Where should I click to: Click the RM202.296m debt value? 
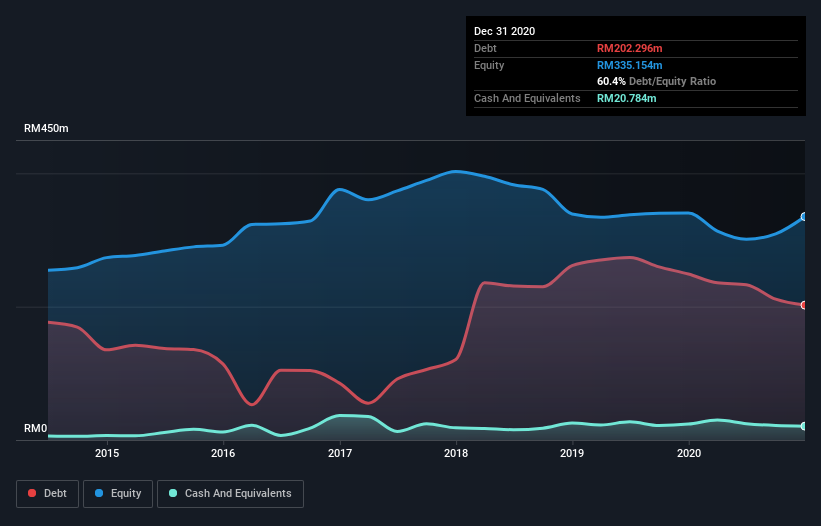click(629, 48)
